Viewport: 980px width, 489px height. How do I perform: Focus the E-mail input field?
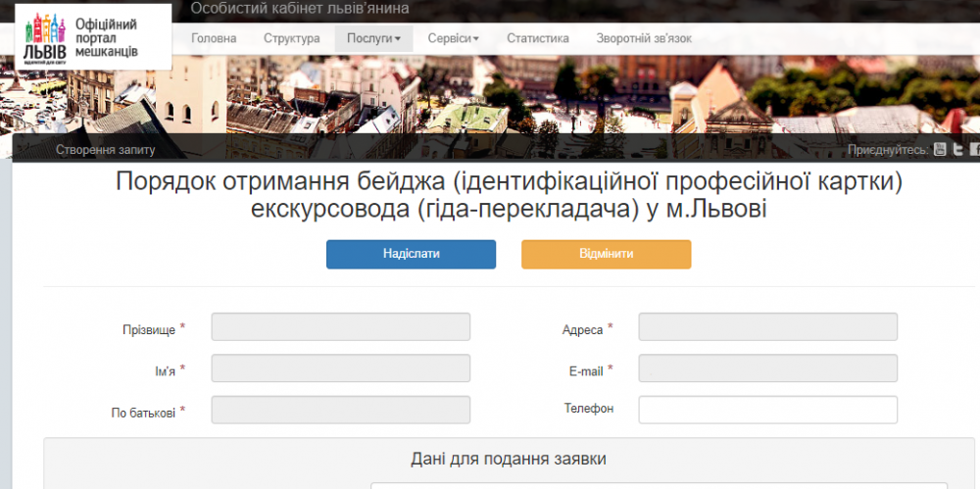[768, 368]
